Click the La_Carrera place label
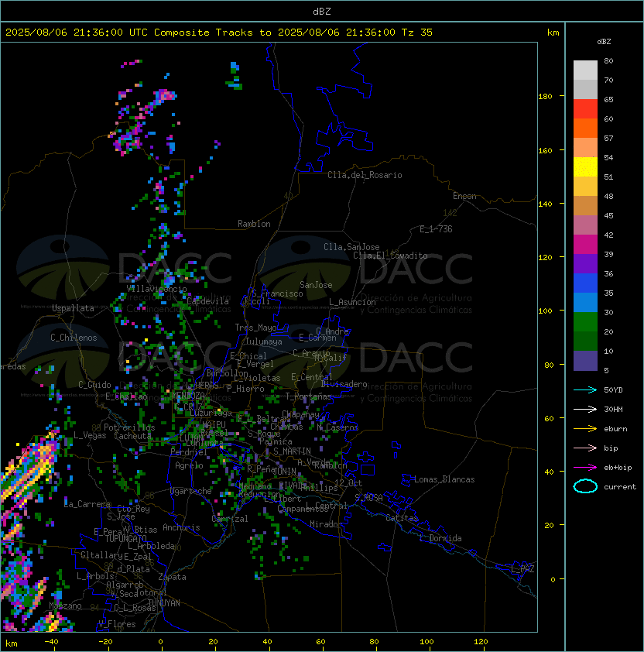The height and width of the screenshot is (652, 644). point(87,504)
